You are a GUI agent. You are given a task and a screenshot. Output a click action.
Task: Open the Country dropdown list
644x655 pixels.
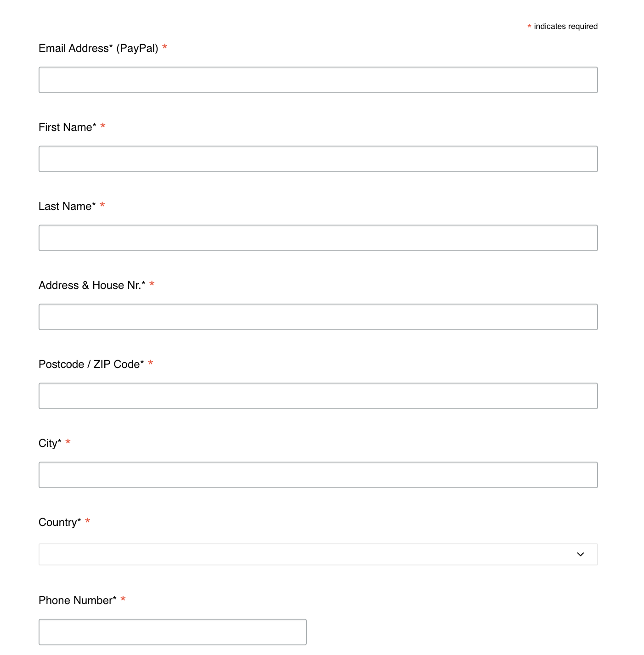pyautogui.click(x=318, y=554)
